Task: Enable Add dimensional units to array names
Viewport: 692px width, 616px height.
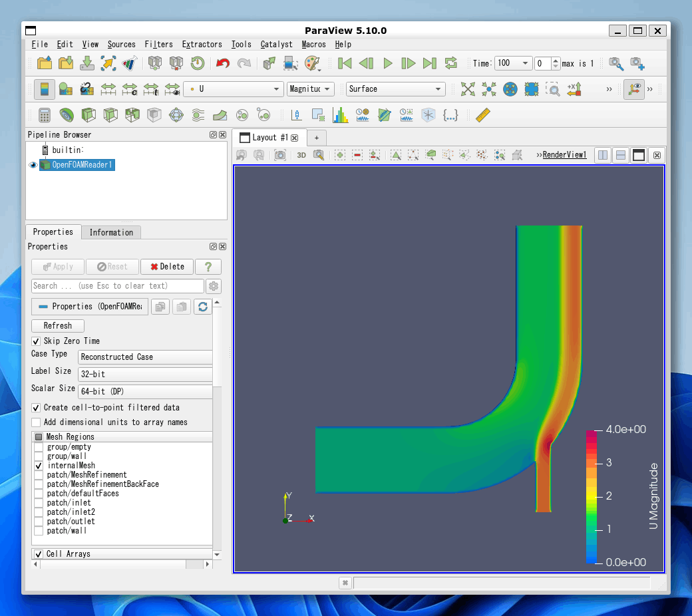Action: pos(36,422)
